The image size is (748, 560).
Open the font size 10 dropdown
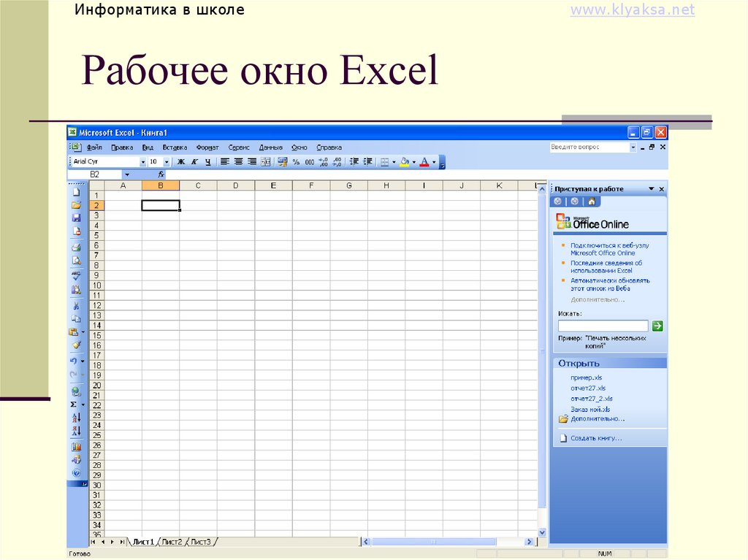coord(167,162)
